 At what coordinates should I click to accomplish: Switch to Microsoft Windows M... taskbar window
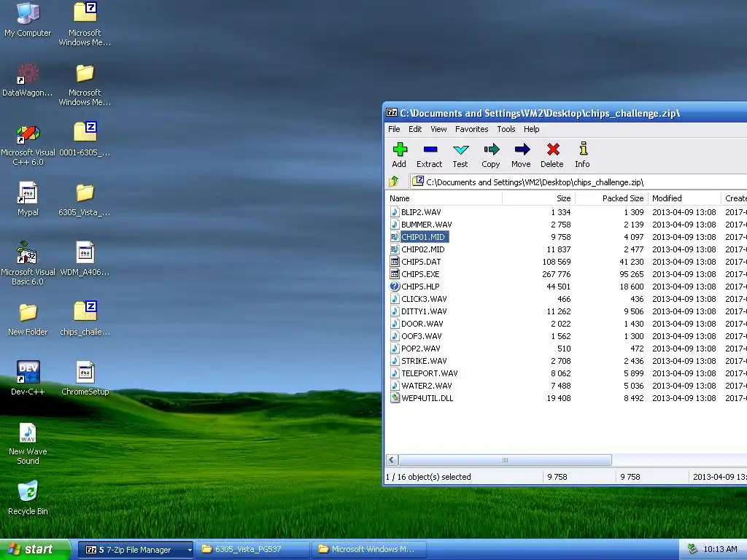click(x=369, y=550)
